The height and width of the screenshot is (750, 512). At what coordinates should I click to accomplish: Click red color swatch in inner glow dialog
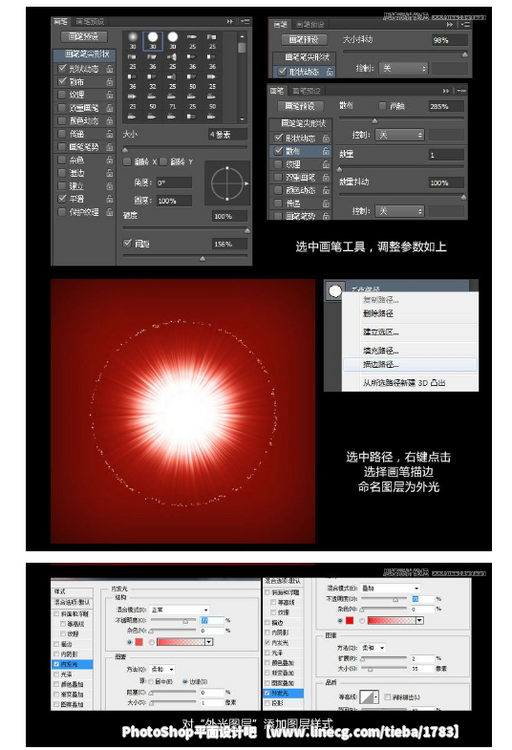(x=139, y=642)
